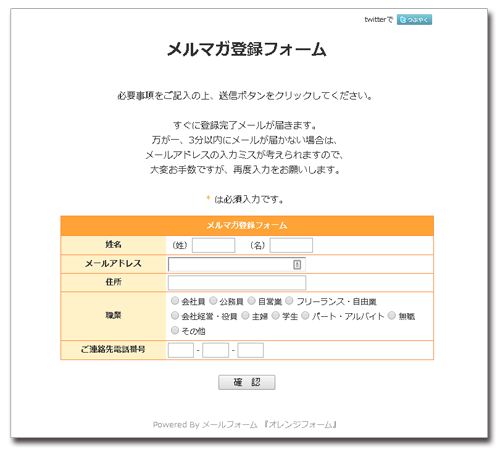This screenshot has height=450, width=500.
Task: Select the その他 occupation option
Action: click(x=175, y=330)
